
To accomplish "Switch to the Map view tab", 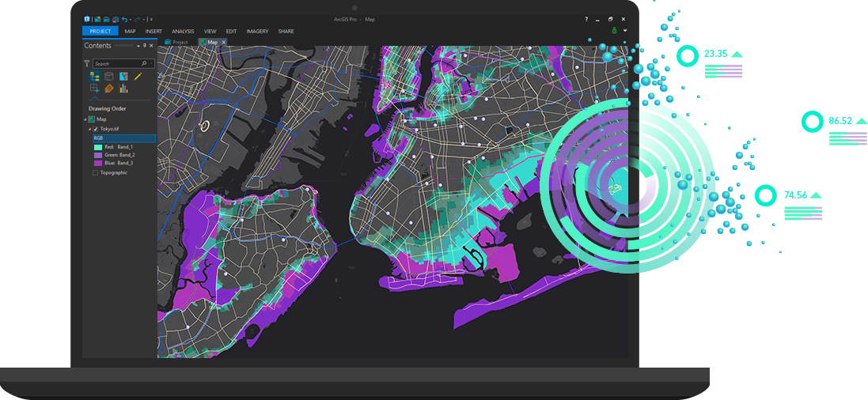I will [x=212, y=42].
